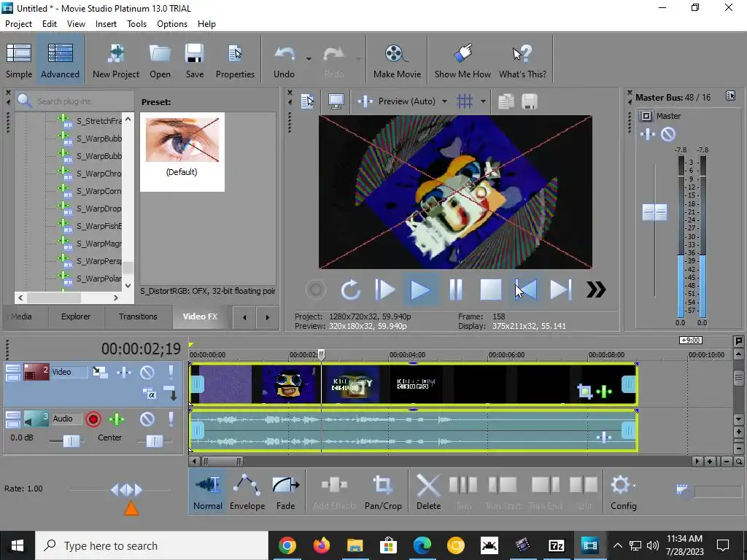Create a New Project

(x=116, y=60)
